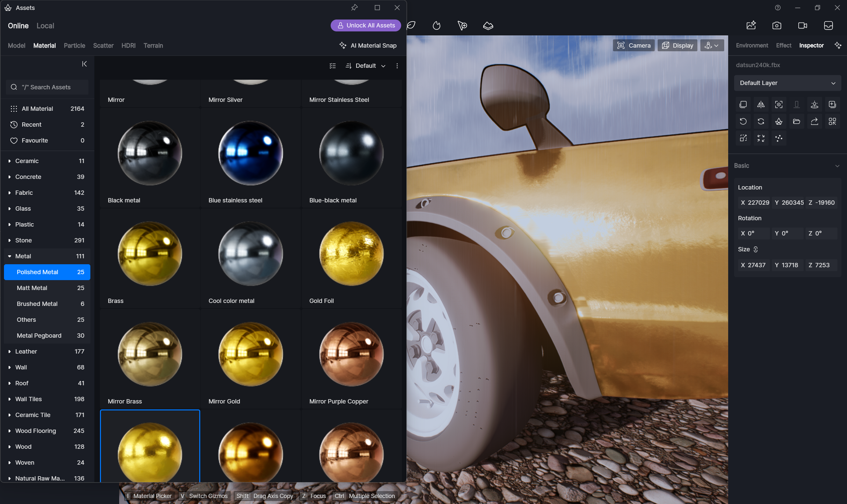
Task: Click the help question mark icon
Action: pos(778,8)
